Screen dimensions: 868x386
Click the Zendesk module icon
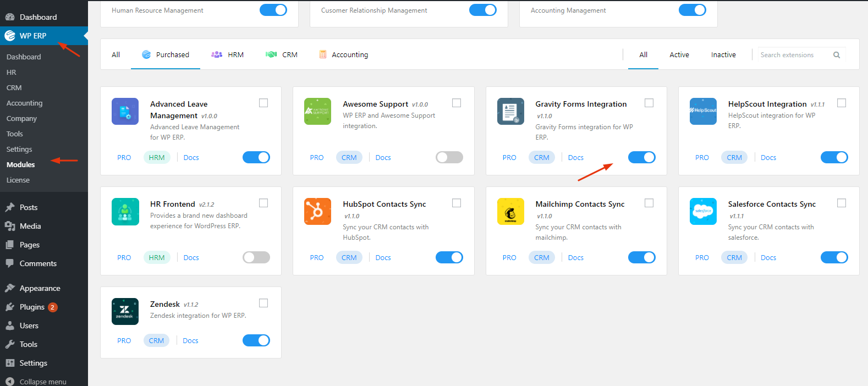[x=125, y=311]
